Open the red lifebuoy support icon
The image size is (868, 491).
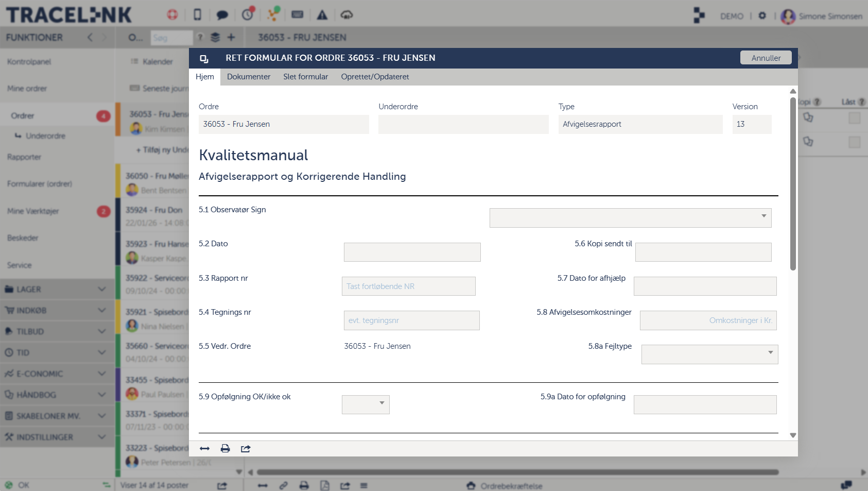click(x=172, y=15)
